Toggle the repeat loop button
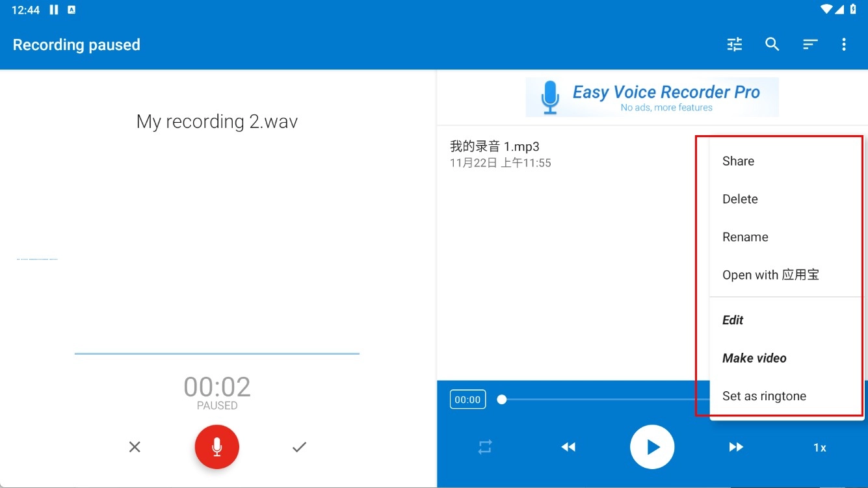The width and height of the screenshot is (868, 488). (x=485, y=447)
